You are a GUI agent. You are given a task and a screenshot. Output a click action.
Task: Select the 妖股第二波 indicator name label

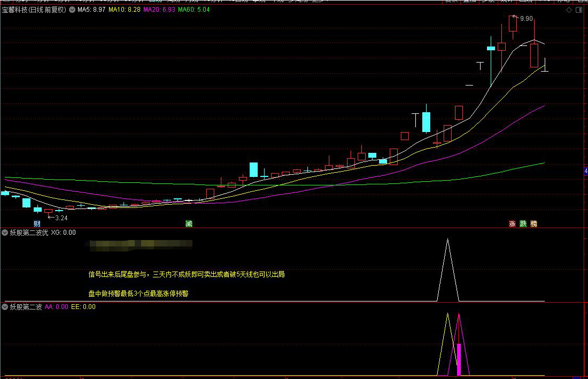[26, 307]
